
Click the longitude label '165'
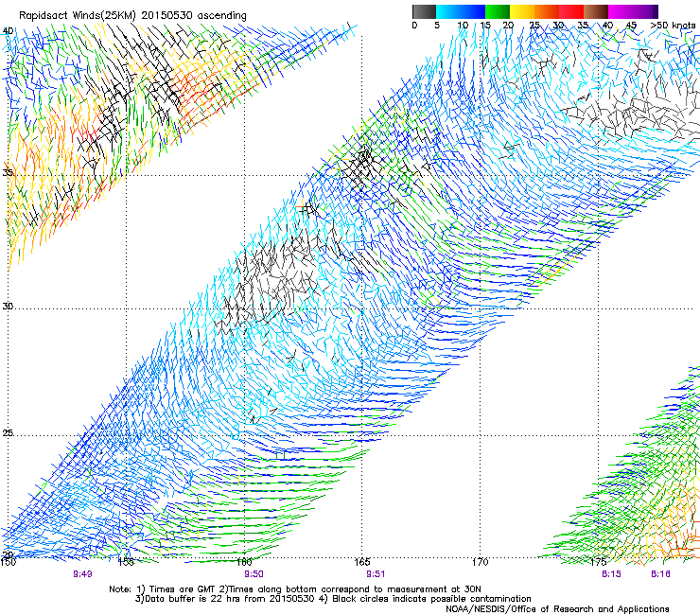362,562
